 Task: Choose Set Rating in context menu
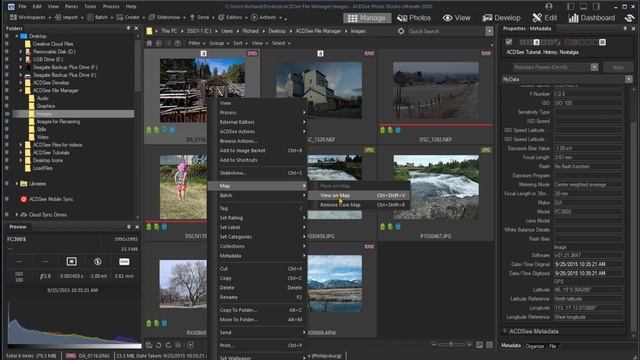[x=257, y=218]
